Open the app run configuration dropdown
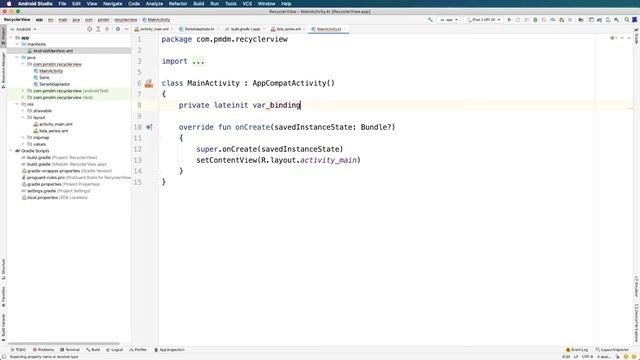The width and height of the screenshot is (640, 360). coord(449,20)
